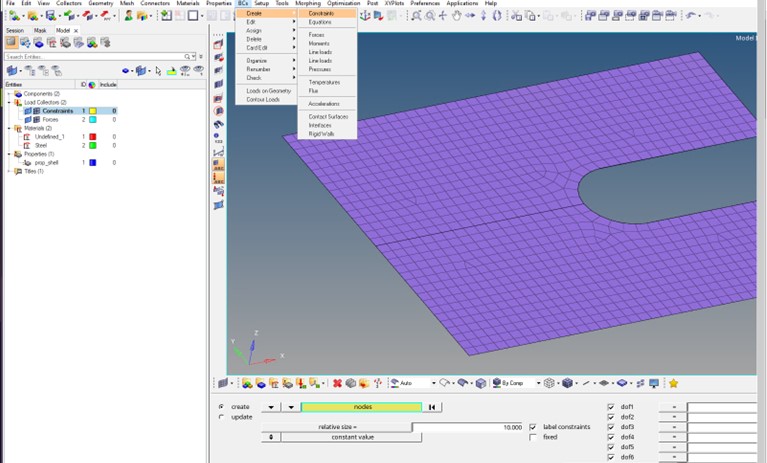This screenshot has height=463, width=767.
Task: Click the pan hand tool in toolbar
Action: pos(457,15)
